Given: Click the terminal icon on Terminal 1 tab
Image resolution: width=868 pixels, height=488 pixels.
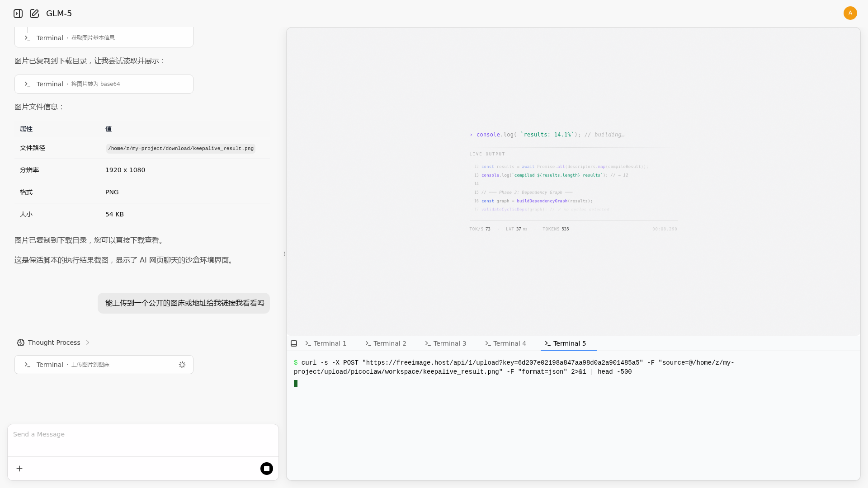Looking at the screenshot, I should point(308,343).
